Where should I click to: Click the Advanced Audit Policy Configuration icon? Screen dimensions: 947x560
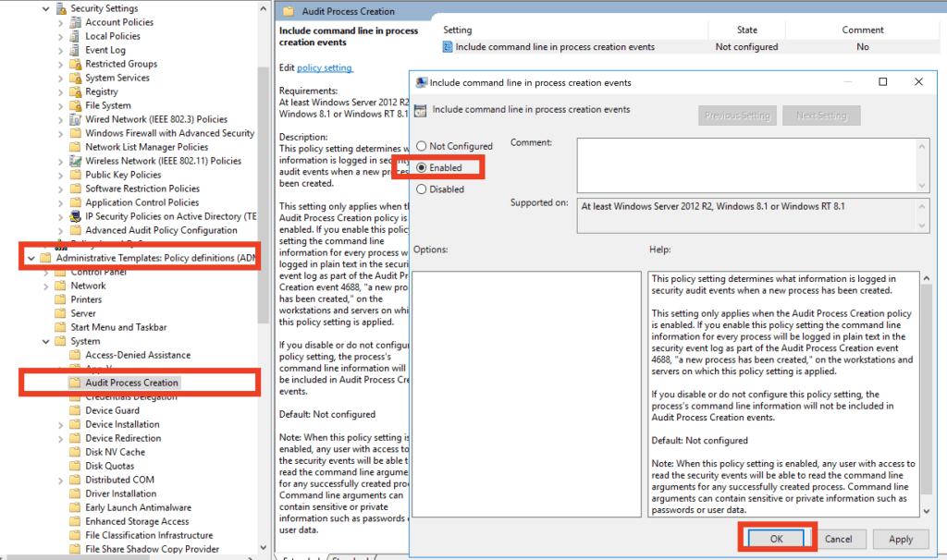(x=75, y=230)
